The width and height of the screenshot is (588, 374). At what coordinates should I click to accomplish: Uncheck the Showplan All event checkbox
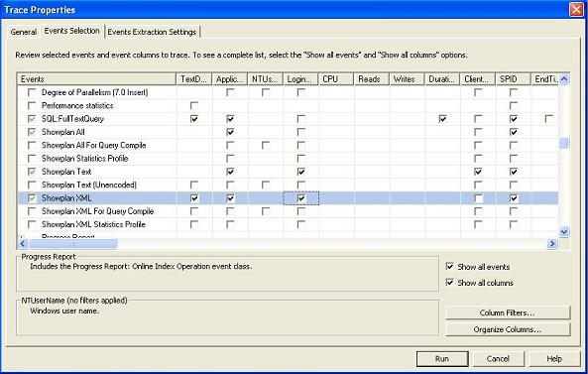tap(32, 132)
